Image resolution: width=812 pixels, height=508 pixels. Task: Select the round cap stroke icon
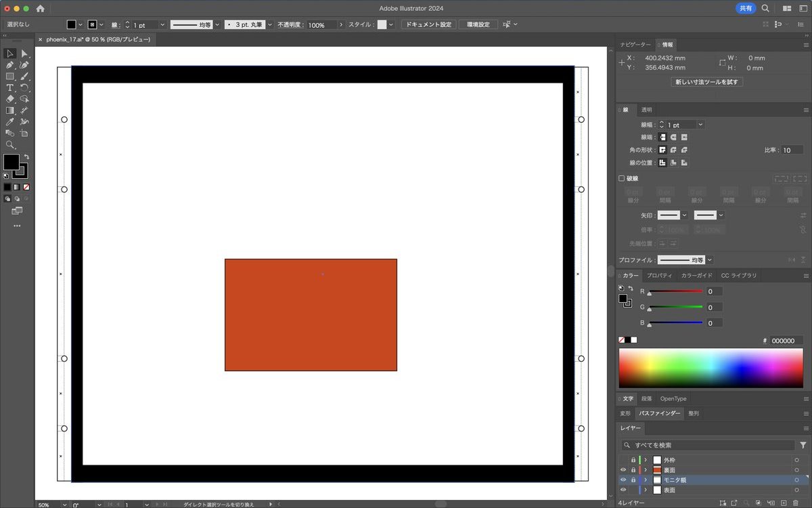pyautogui.click(x=674, y=137)
